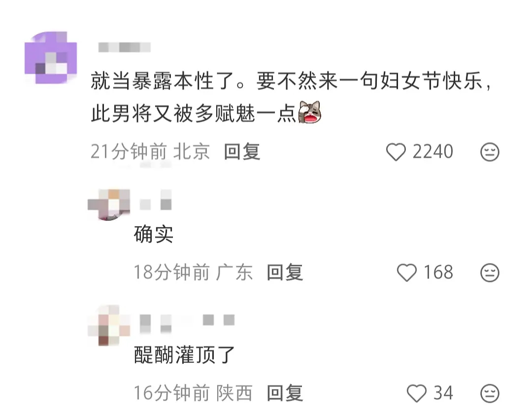
Task: Tap the dislike face on the 陕西 reply
Action: pyautogui.click(x=490, y=393)
